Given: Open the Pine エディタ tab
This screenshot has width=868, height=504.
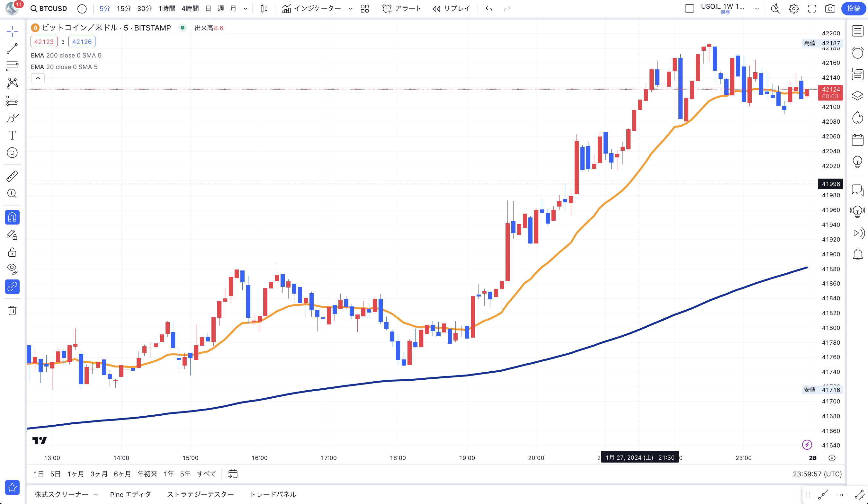Looking at the screenshot, I should 130,494.
